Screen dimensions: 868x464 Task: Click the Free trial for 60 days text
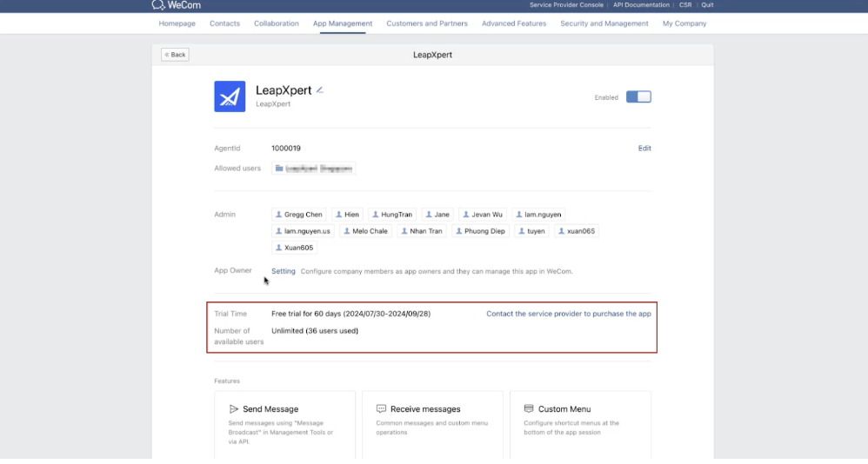point(351,314)
